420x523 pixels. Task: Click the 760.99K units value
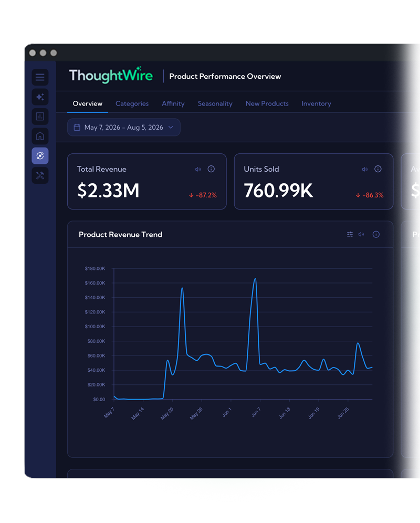(x=278, y=191)
